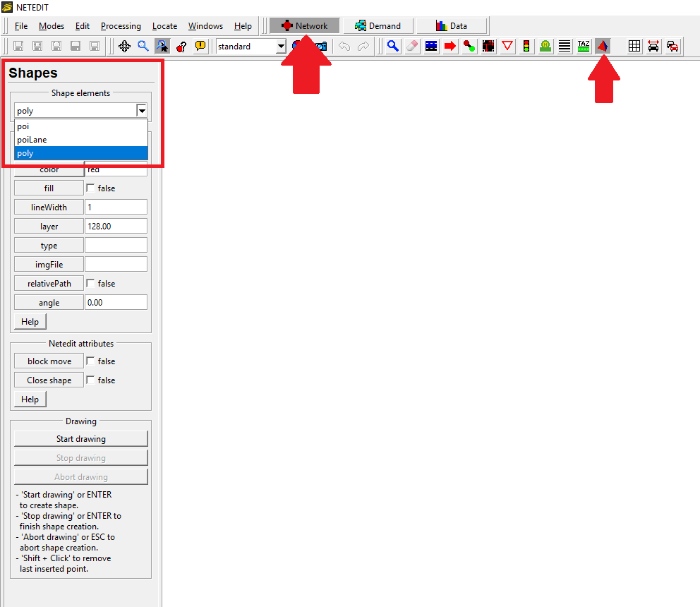Open the prohibition mode yield-triangle icon
This screenshot has height=607, width=700.
tap(507, 46)
